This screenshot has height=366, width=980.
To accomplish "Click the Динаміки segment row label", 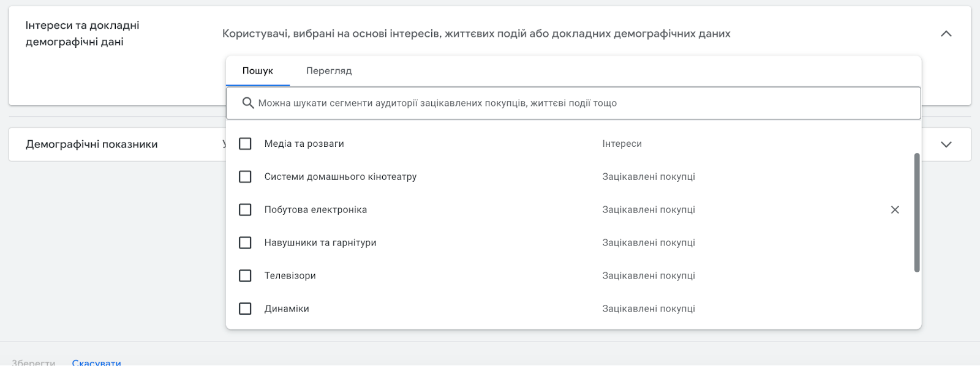I will [x=287, y=309].
